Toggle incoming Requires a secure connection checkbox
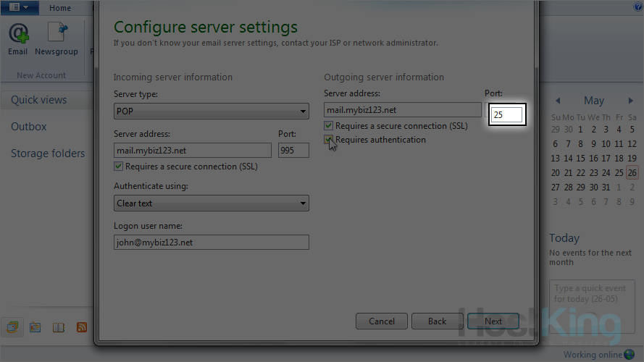644x362 pixels. coord(119,167)
